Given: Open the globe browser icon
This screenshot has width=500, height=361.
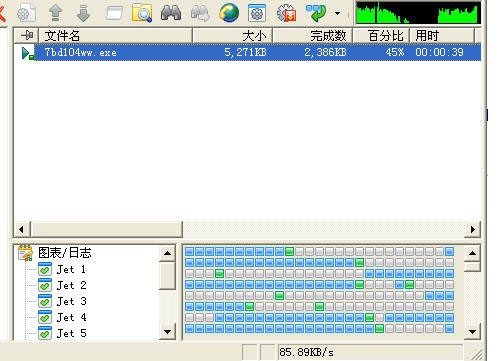Looking at the screenshot, I should pos(229,13).
